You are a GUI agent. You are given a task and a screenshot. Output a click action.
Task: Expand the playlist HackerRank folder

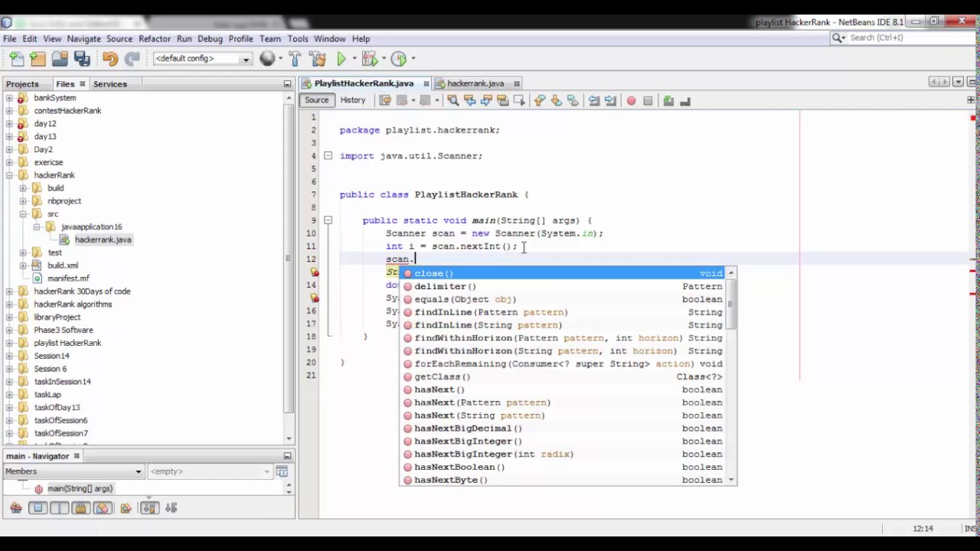pyautogui.click(x=9, y=343)
